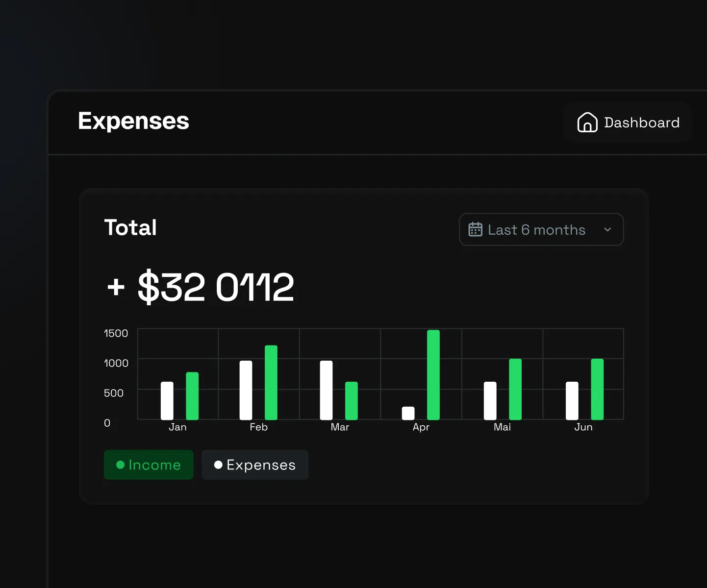
Task: Toggle the Income legend filter
Action: (149, 465)
